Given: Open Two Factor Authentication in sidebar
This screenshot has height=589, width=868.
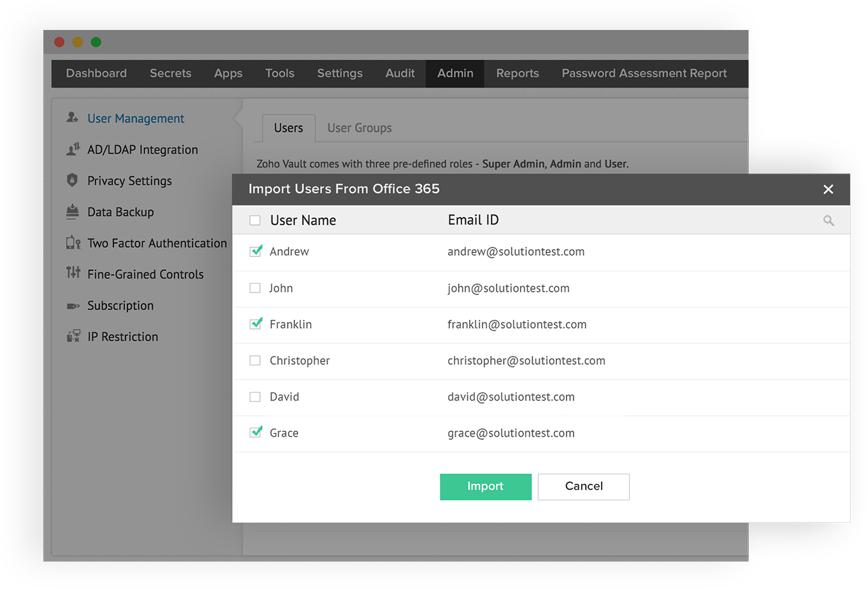Looking at the screenshot, I should (157, 243).
